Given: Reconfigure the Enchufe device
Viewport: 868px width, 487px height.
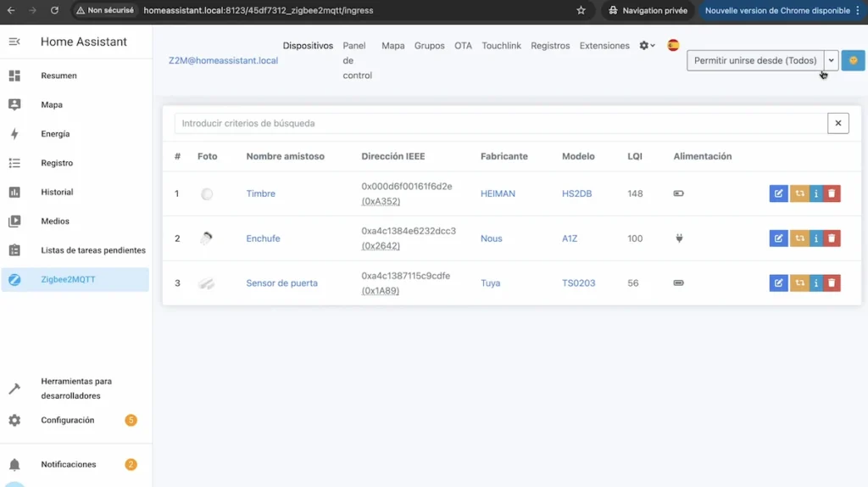Looking at the screenshot, I should [x=799, y=238].
